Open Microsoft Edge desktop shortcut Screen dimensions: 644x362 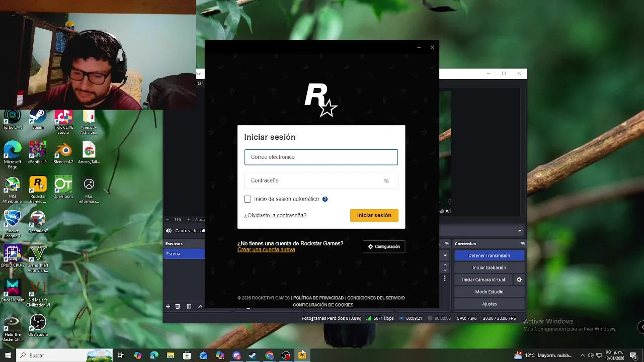coord(13,155)
